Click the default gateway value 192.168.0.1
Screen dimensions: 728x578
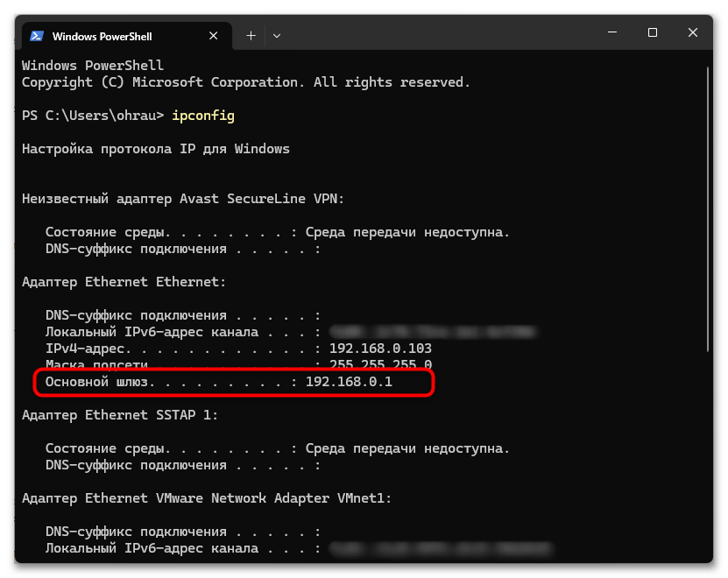[349, 382]
